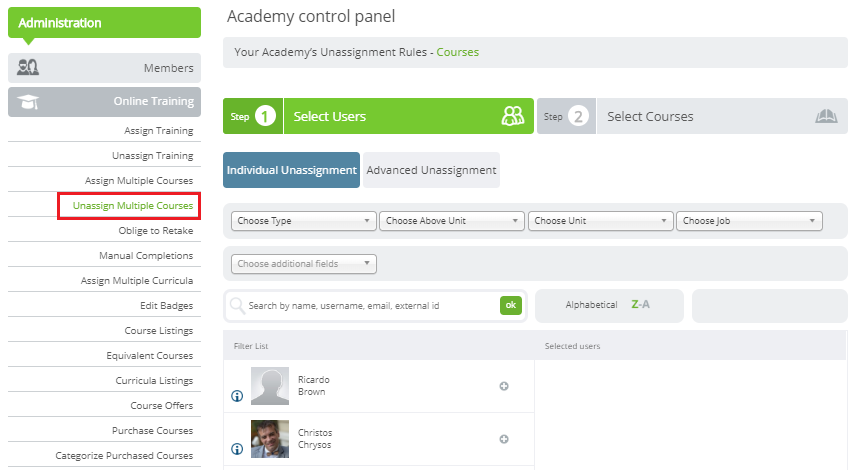
Task: Open the Courses link in Unassignment Rules
Action: [x=457, y=52]
